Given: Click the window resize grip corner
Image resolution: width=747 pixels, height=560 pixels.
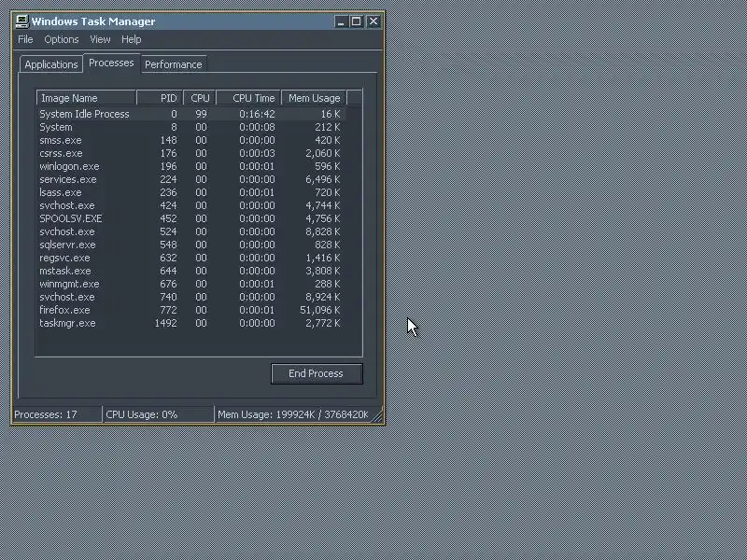Looking at the screenshot, I should (x=377, y=416).
